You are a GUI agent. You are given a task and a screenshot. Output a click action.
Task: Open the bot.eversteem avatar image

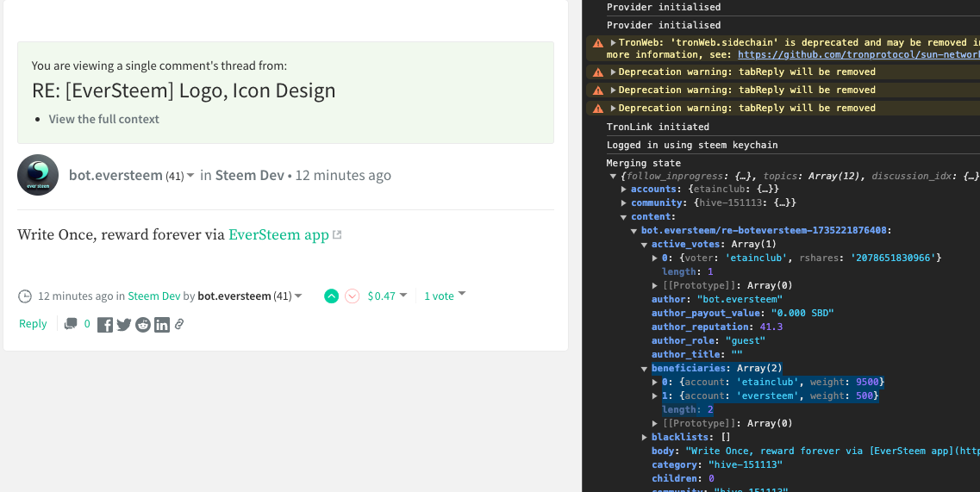tap(38, 175)
